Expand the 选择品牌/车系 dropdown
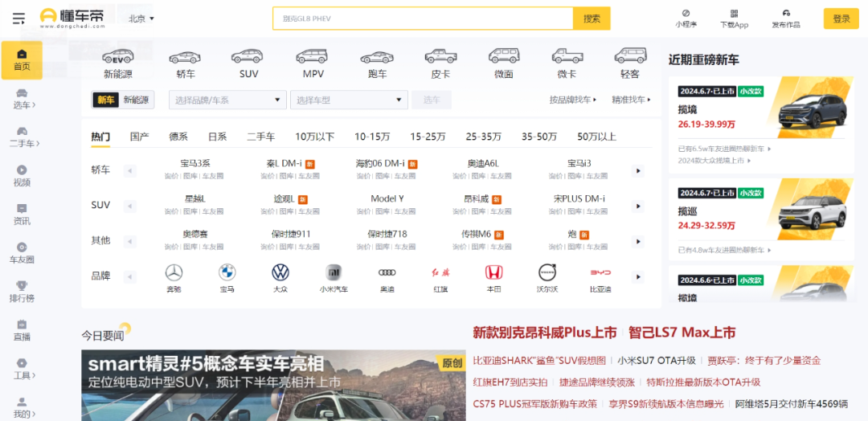The height and width of the screenshot is (421, 868). 227,100
